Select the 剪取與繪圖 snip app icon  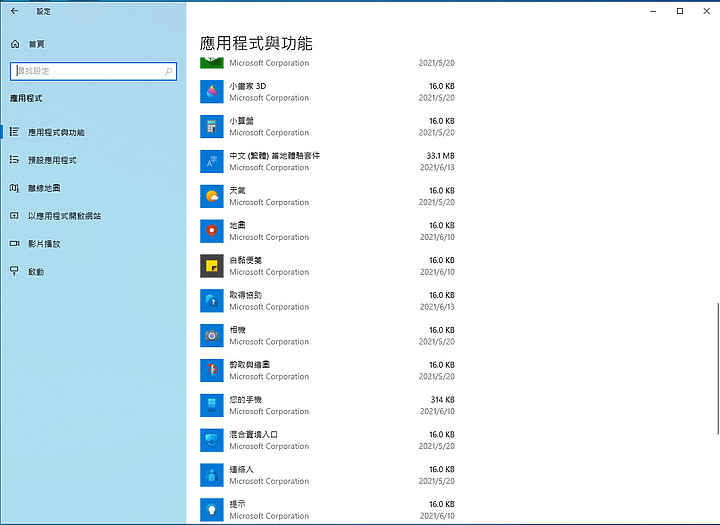212,371
